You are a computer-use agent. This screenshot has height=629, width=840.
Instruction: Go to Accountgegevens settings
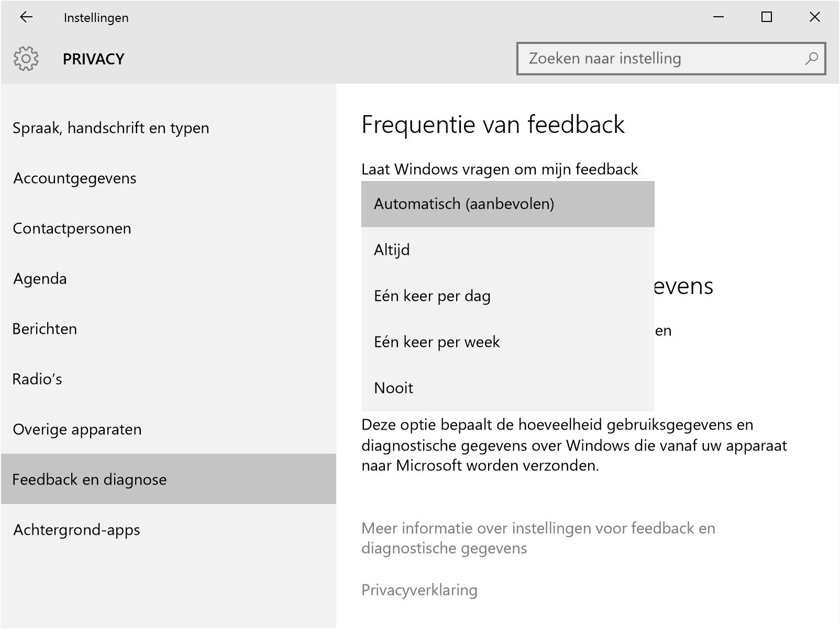coord(75,178)
